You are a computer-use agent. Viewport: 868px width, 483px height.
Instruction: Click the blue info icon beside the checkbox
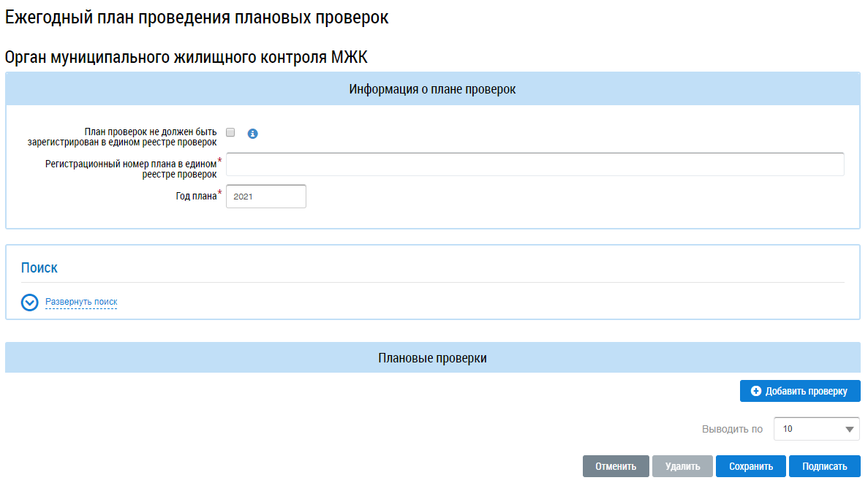pos(253,134)
